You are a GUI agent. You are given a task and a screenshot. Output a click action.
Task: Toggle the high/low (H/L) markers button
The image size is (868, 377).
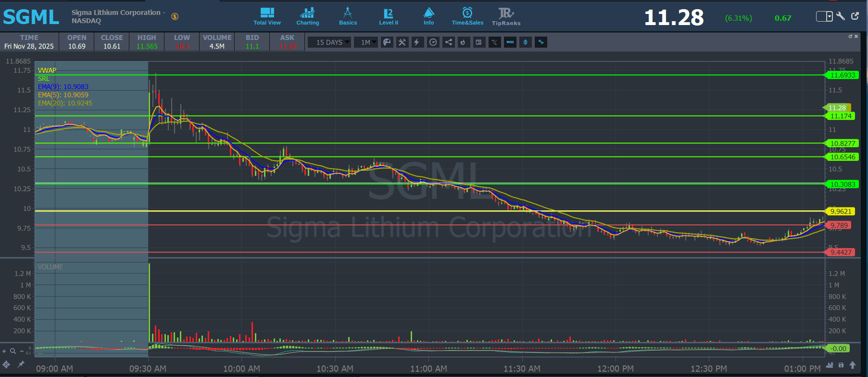click(x=494, y=42)
